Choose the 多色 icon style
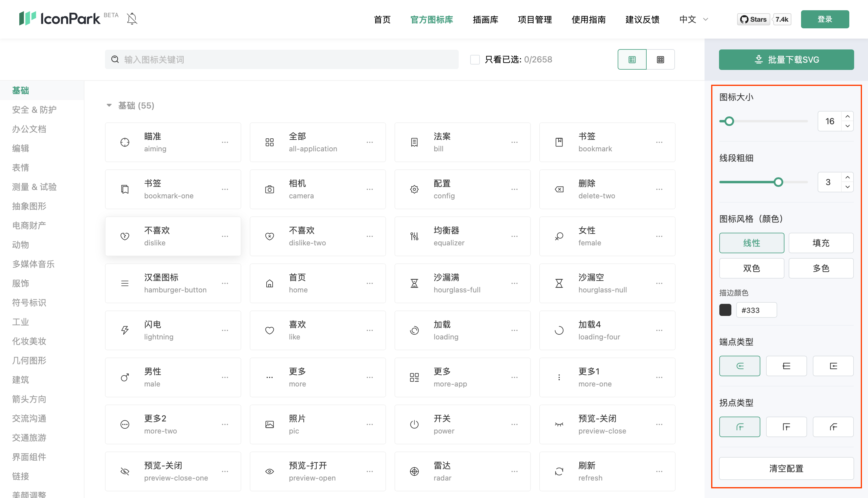This screenshot has height=498, width=868. pyautogui.click(x=821, y=268)
